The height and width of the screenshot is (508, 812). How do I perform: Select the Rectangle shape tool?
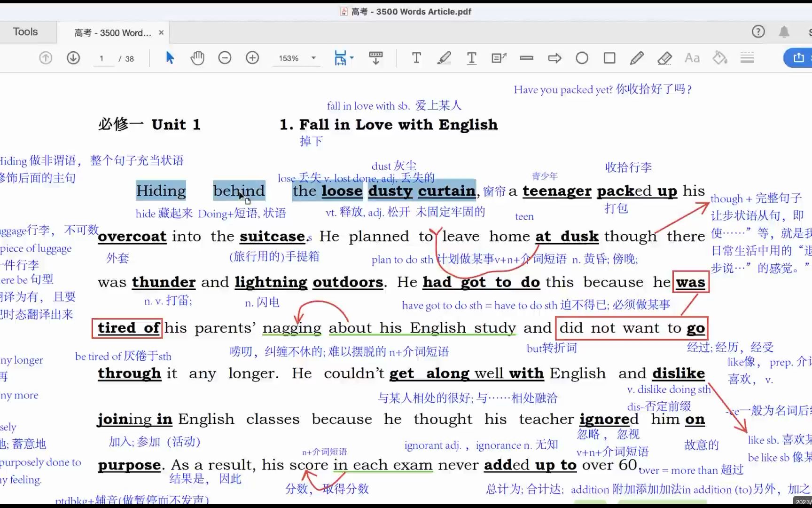[x=609, y=58]
